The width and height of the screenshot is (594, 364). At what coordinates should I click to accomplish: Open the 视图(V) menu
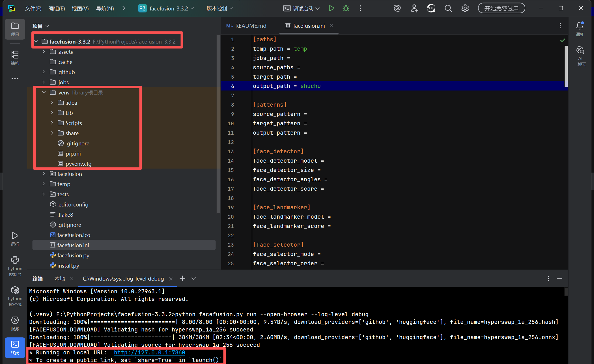pyautogui.click(x=80, y=8)
